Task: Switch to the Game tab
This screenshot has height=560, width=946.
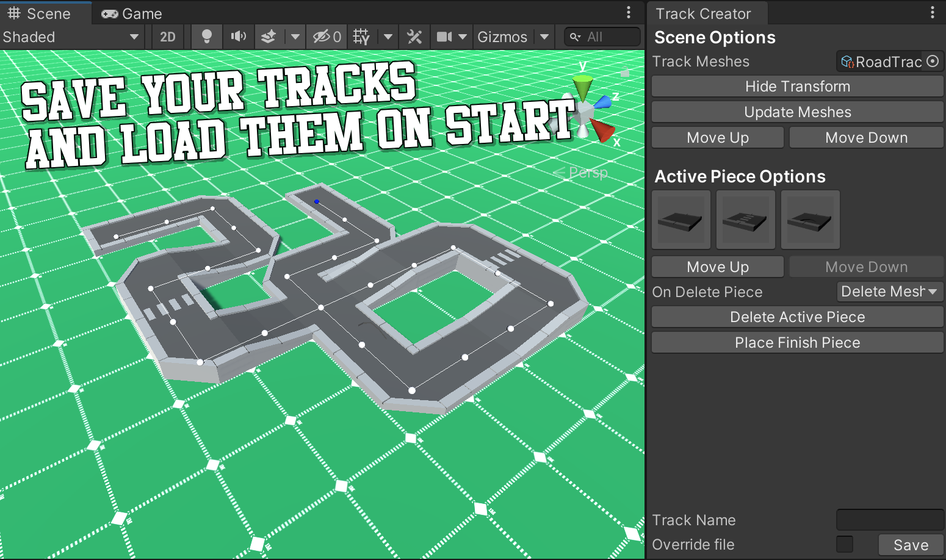Action: tap(132, 13)
